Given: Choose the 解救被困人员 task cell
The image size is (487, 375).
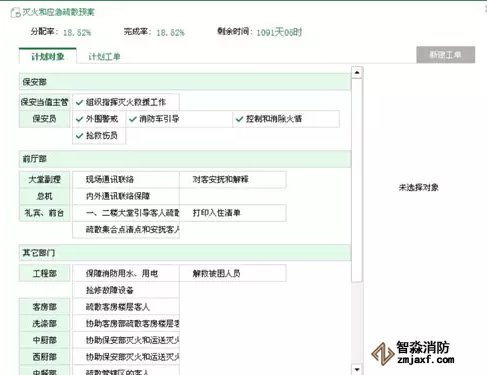Looking at the screenshot, I should coord(233,274).
